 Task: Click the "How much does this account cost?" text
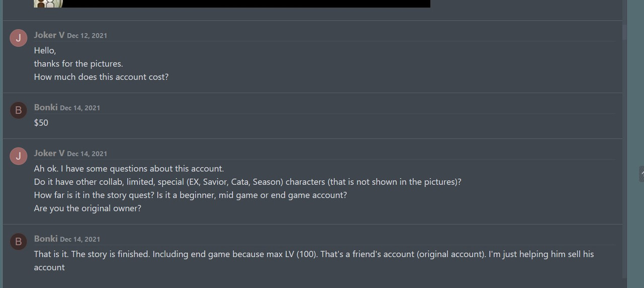point(101,77)
